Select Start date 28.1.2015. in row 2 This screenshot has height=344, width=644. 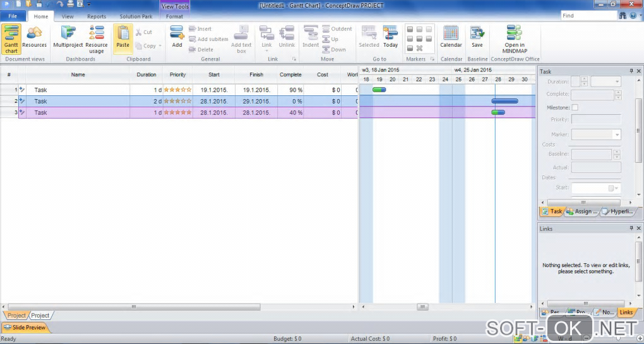(213, 101)
